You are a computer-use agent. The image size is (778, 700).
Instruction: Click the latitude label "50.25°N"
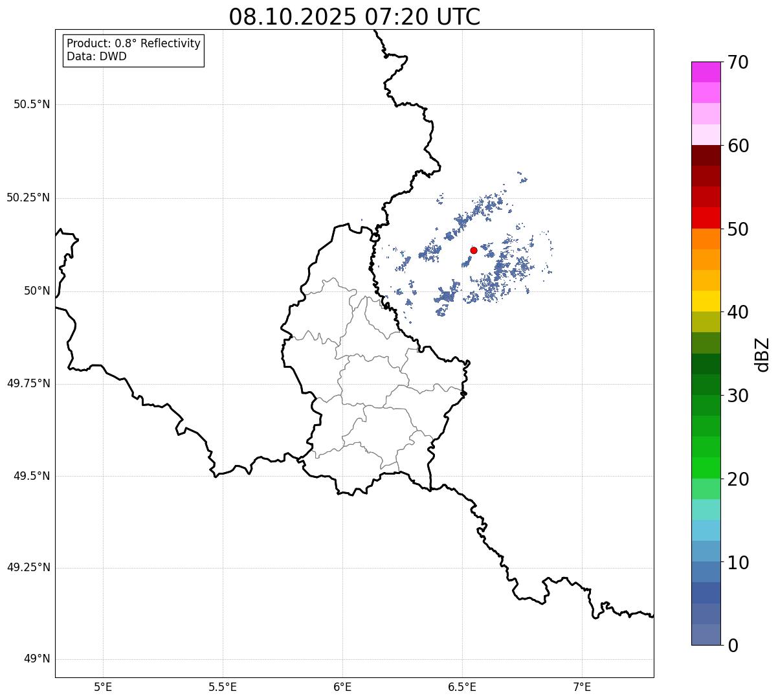tap(28, 198)
